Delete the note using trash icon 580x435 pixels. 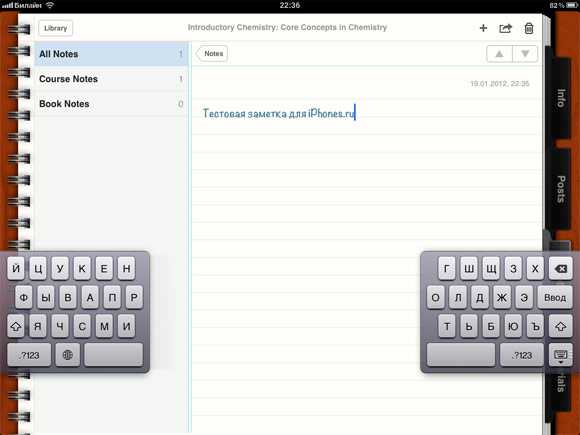pyautogui.click(x=529, y=28)
